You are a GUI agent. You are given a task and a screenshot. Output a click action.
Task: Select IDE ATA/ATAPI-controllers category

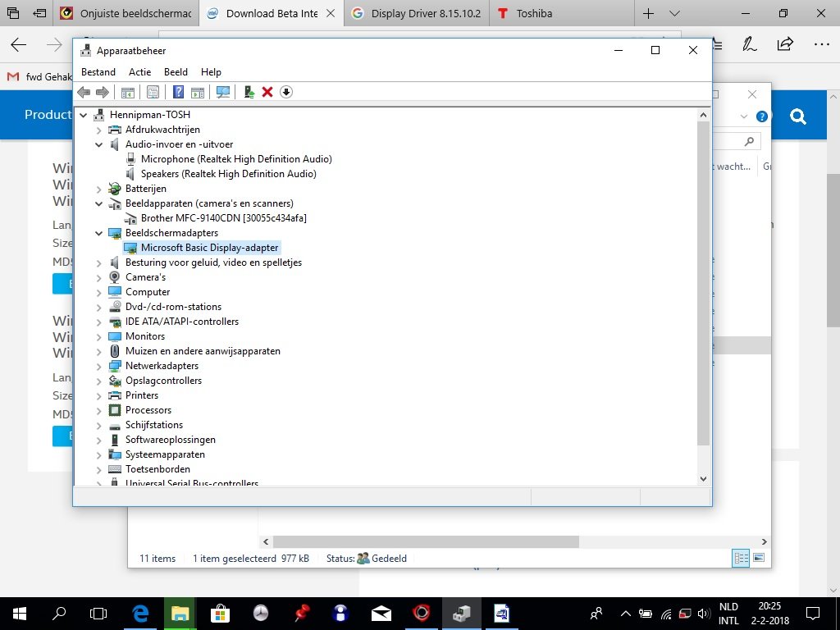tap(182, 322)
